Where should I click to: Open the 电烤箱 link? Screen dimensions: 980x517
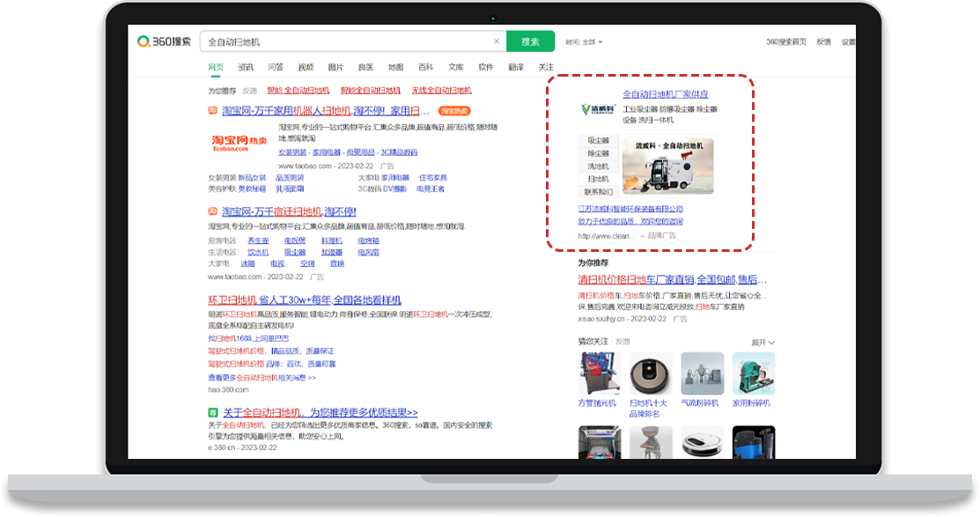click(368, 240)
